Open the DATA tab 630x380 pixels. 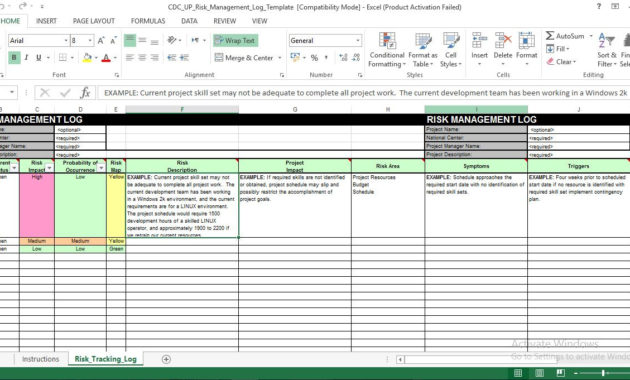189,21
